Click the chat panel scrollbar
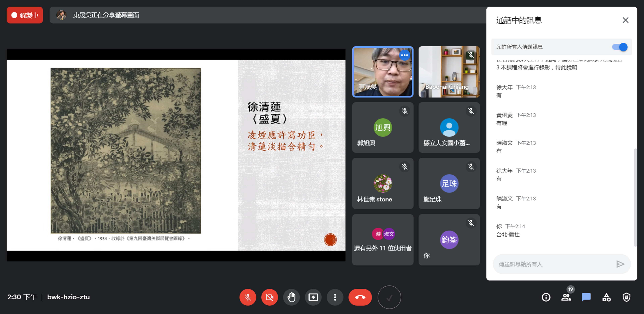Image resolution: width=644 pixels, height=314 pixels. (x=635, y=197)
